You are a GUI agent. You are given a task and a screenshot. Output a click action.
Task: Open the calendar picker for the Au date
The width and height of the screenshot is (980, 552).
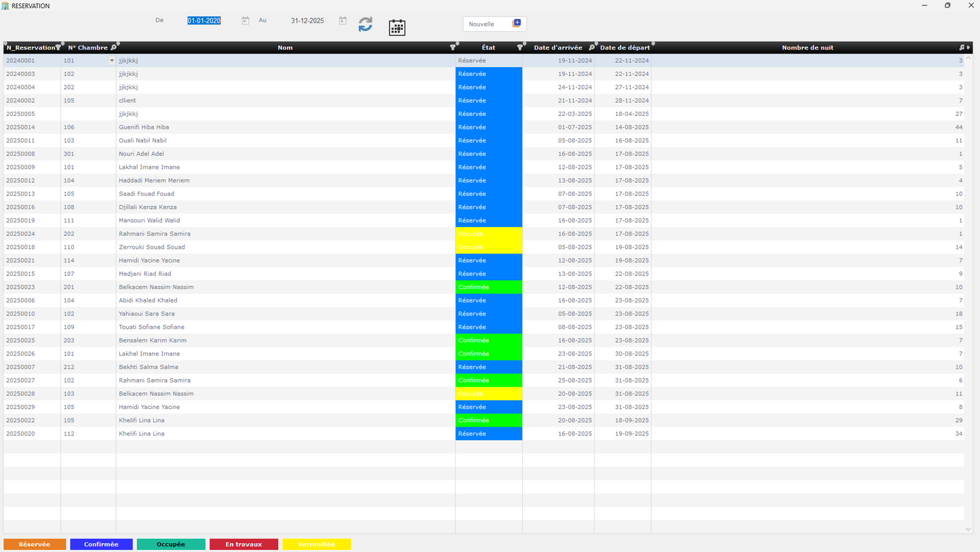(342, 21)
